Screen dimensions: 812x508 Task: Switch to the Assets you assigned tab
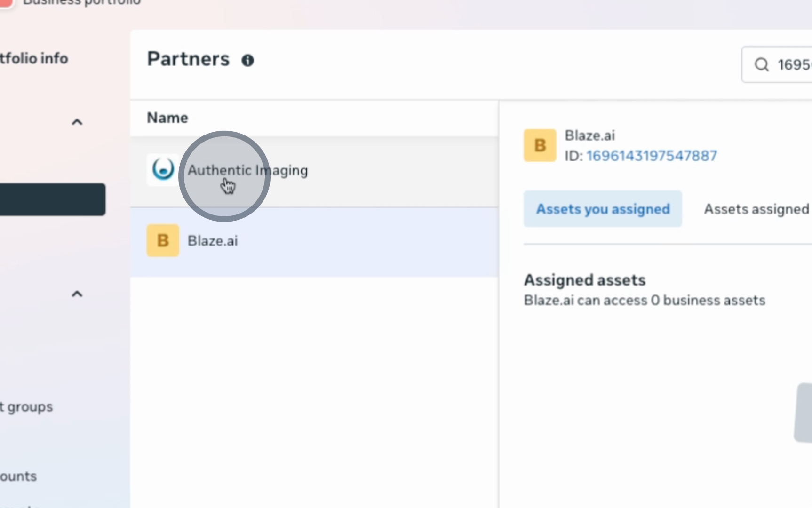click(x=603, y=209)
